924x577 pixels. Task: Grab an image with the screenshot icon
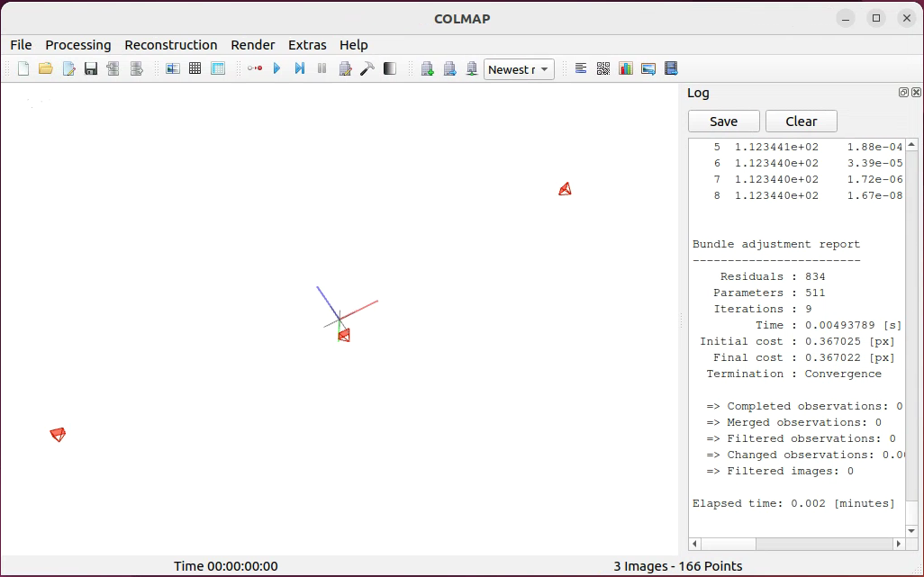[x=648, y=69]
